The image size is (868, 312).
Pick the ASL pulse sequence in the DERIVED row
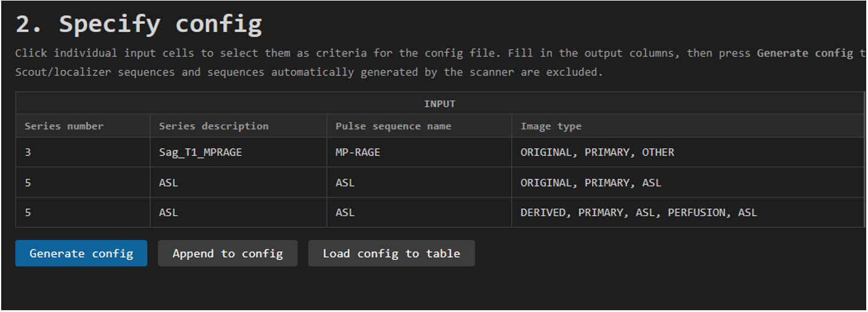tap(419, 212)
